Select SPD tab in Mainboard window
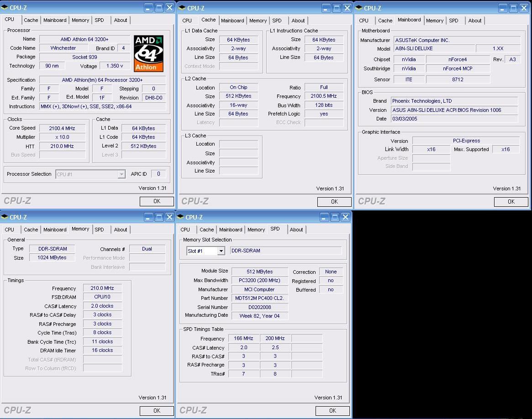The image size is (532, 419). coord(453,21)
